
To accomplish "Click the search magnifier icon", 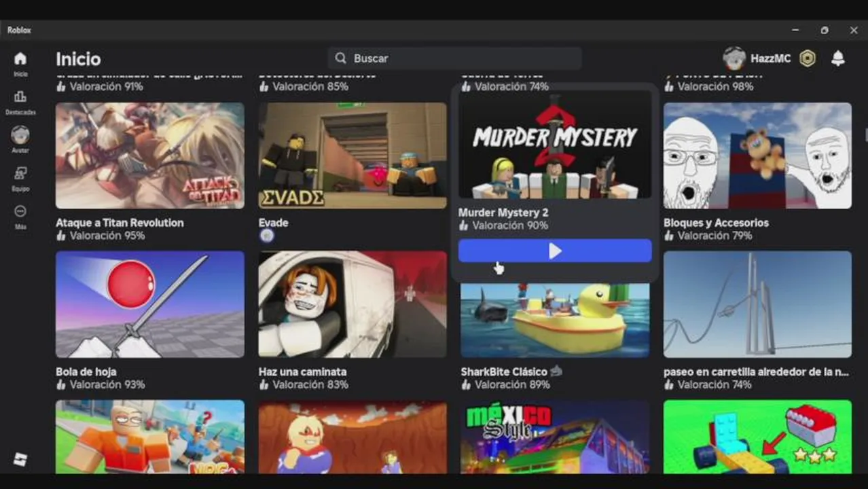I will click(x=341, y=58).
